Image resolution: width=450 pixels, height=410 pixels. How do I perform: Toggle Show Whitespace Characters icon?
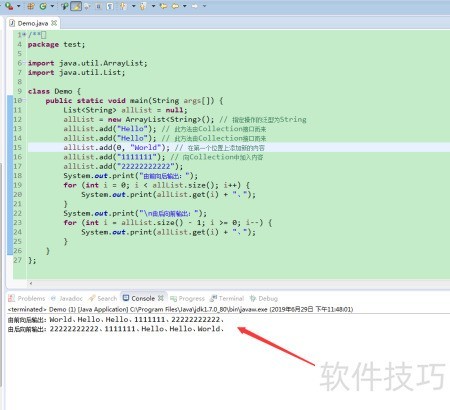[110, 6]
